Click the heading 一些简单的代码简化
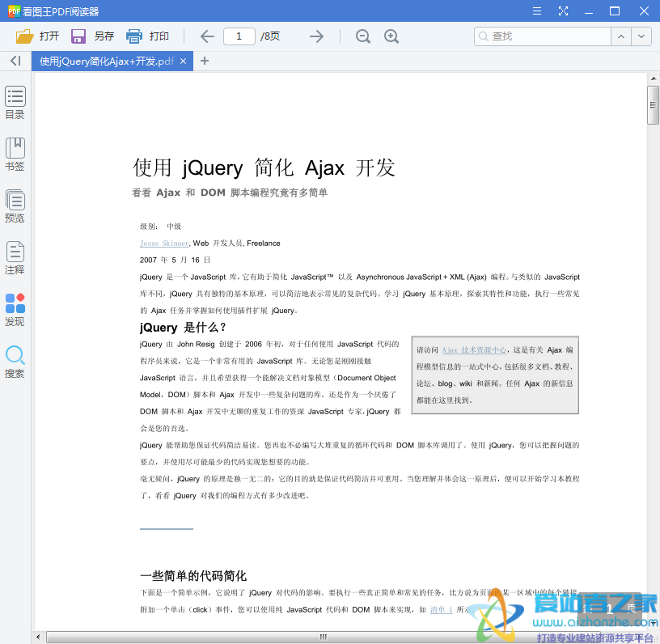The width and height of the screenshot is (660, 644). [193, 576]
